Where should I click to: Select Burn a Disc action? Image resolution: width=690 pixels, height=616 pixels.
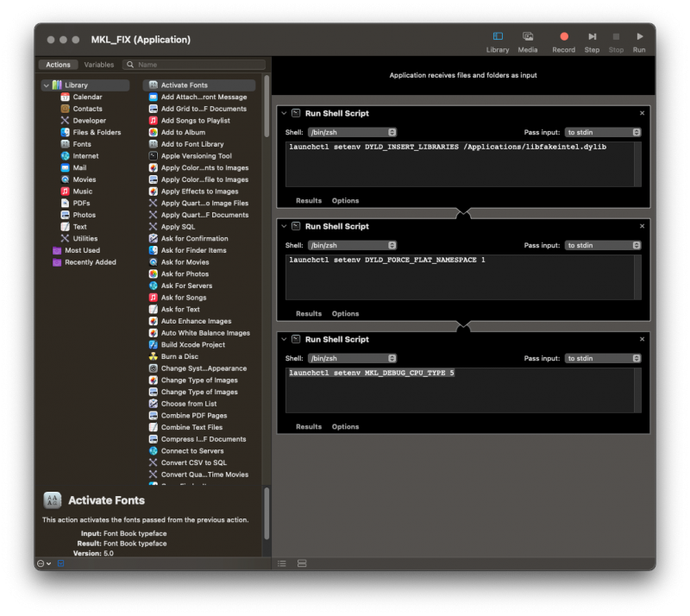[179, 356]
